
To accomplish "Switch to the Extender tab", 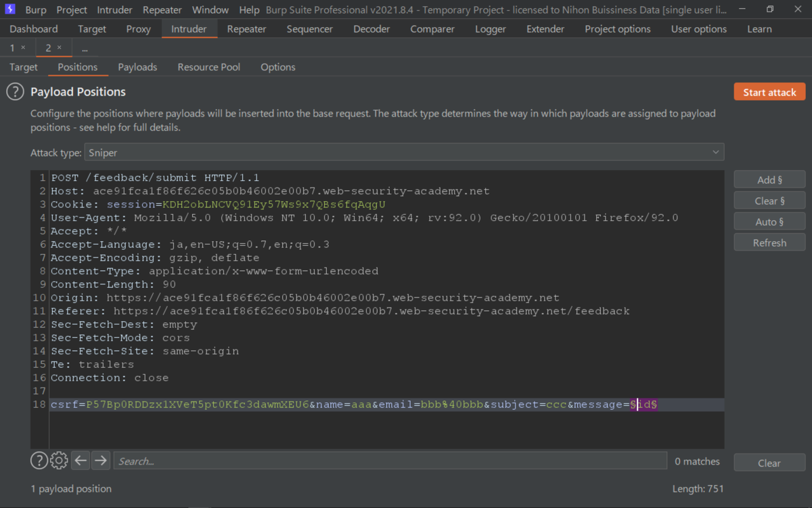I will tap(545, 29).
